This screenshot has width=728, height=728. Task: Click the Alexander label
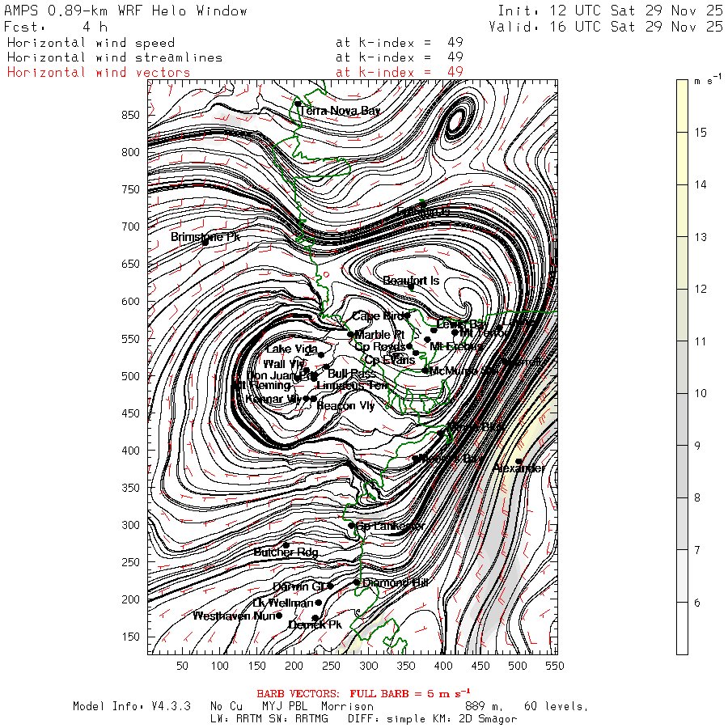coord(519,468)
